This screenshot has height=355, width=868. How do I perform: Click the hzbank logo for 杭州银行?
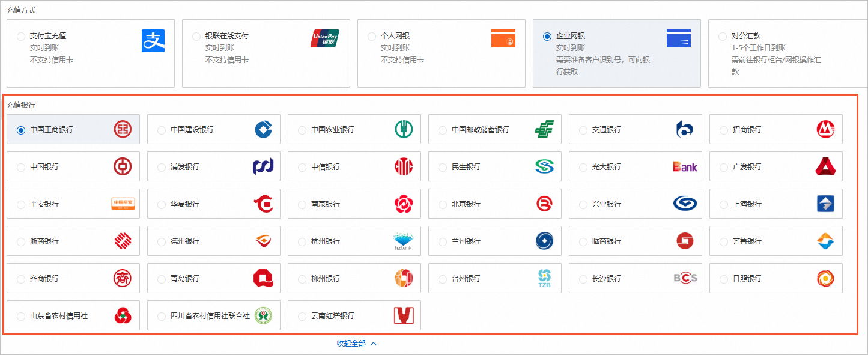click(x=403, y=241)
